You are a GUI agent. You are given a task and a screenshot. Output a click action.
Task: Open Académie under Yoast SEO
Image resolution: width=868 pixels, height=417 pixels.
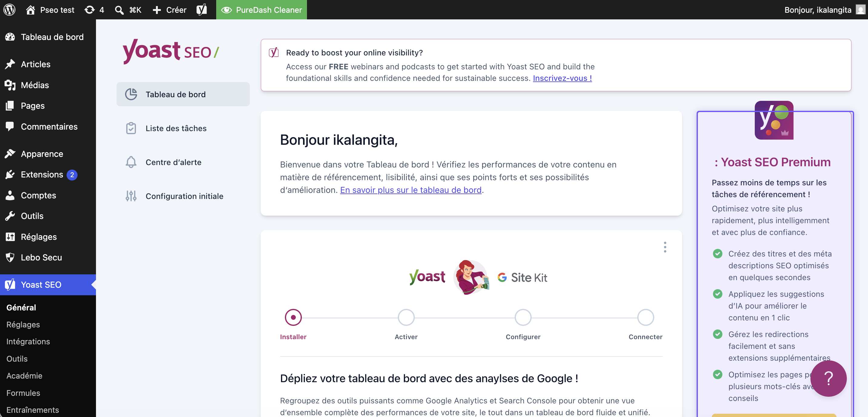pos(24,376)
